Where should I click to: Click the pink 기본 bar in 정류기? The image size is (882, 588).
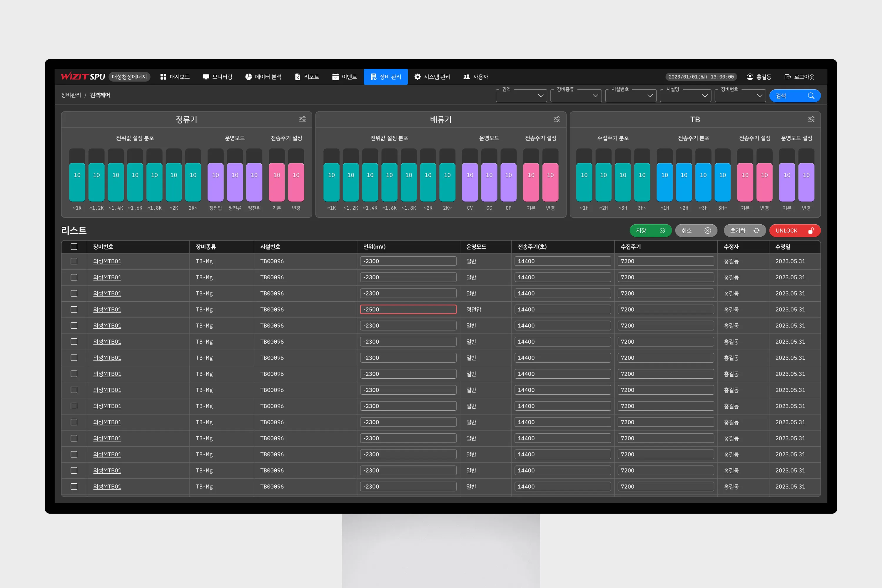click(x=276, y=182)
